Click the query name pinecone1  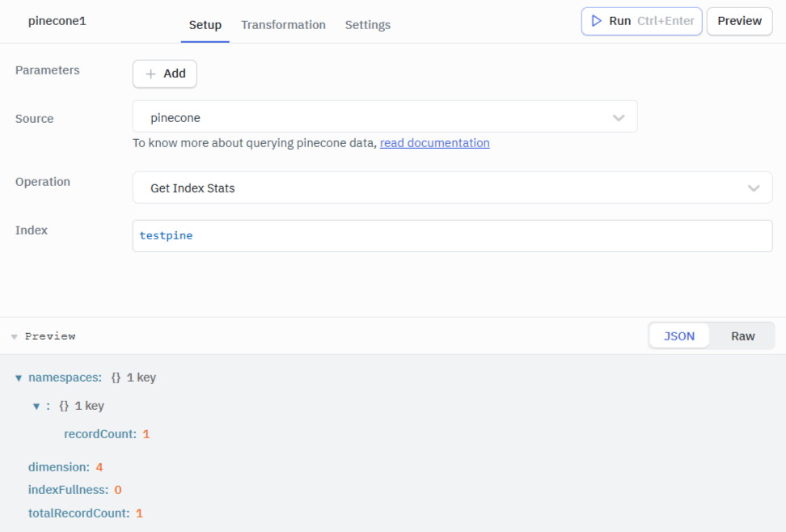click(x=57, y=21)
